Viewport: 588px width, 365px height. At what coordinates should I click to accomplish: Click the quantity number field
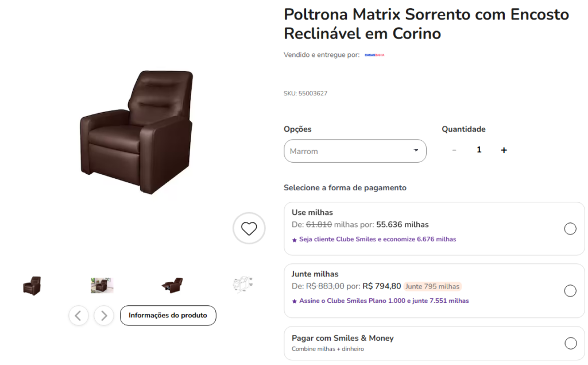tap(479, 149)
